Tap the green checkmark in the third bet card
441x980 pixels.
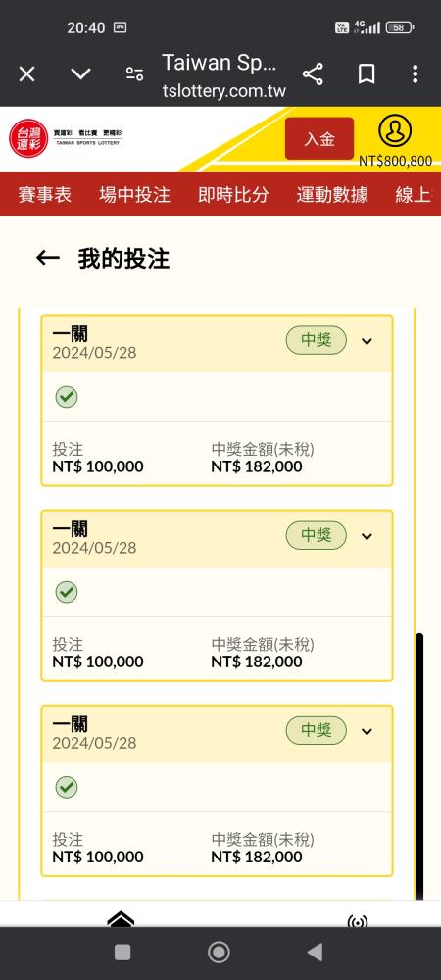[67, 787]
